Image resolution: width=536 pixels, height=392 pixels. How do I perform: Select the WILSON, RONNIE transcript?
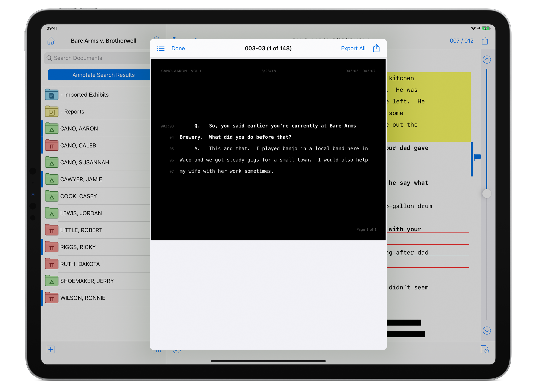[83, 298]
